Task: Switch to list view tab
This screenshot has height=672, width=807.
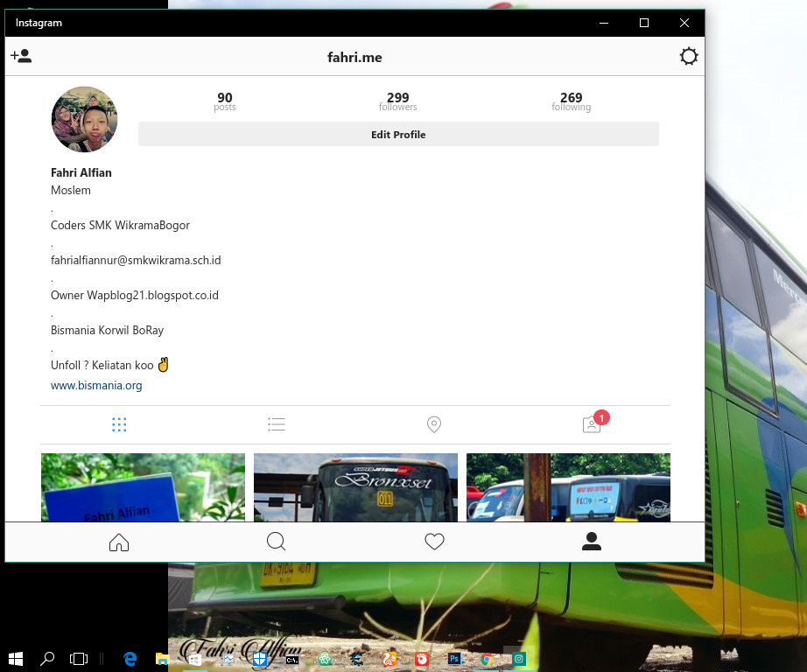Action: pos(277,424)
